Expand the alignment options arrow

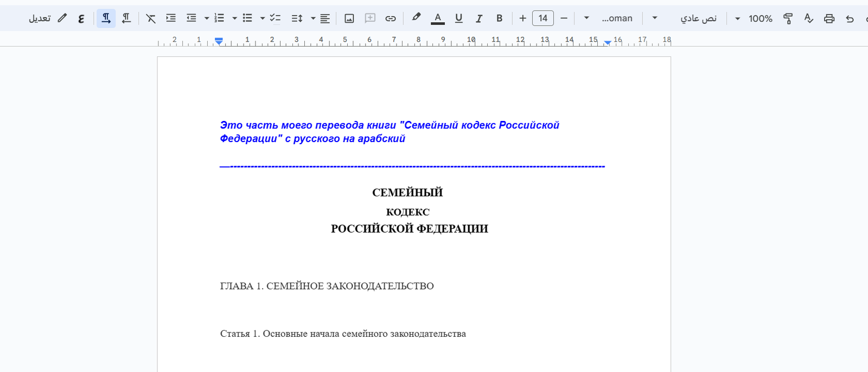(x=313, y=18)
